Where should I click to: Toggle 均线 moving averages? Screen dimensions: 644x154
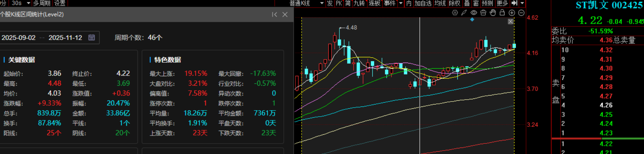click(x=440, y=3)
